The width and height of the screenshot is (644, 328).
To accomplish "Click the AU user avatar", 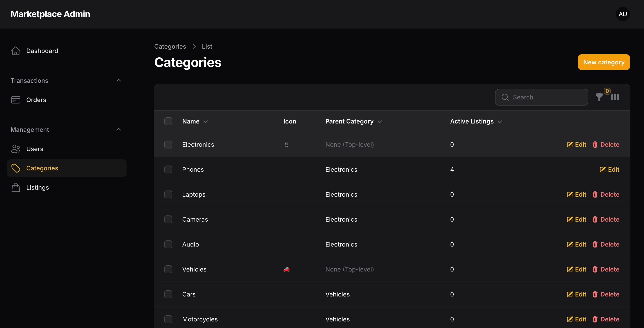I will click(x=623, y=14).
